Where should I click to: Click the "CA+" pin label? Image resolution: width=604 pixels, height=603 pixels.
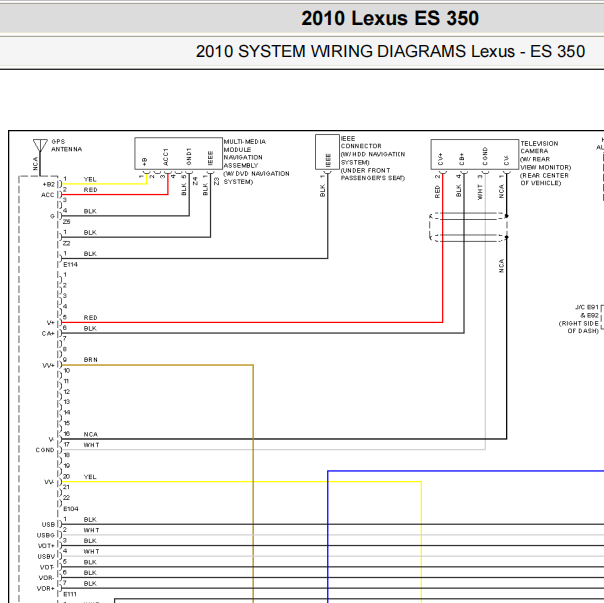pos(48,334)
